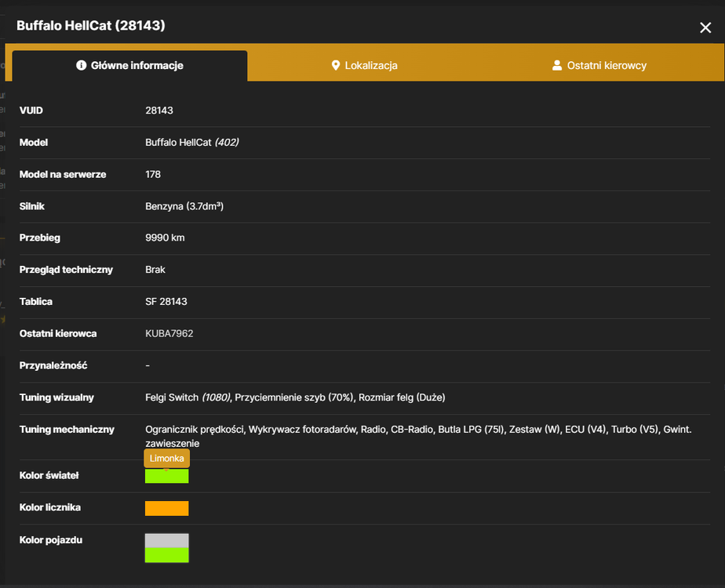725x588 pixels.
Task: Click the lime lower Kolor pojazdu swatch
Action: click(x=167, y=555)
